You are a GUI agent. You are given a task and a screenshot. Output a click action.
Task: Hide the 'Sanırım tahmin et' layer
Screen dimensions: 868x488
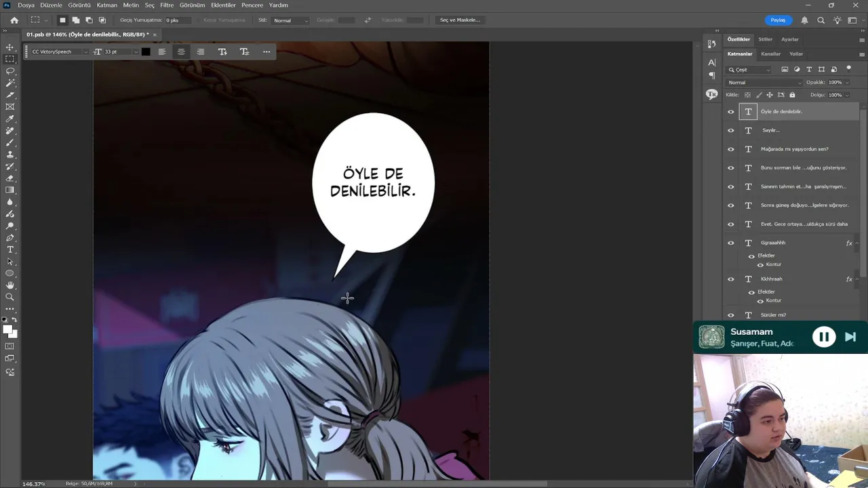[x=731, y=186]
